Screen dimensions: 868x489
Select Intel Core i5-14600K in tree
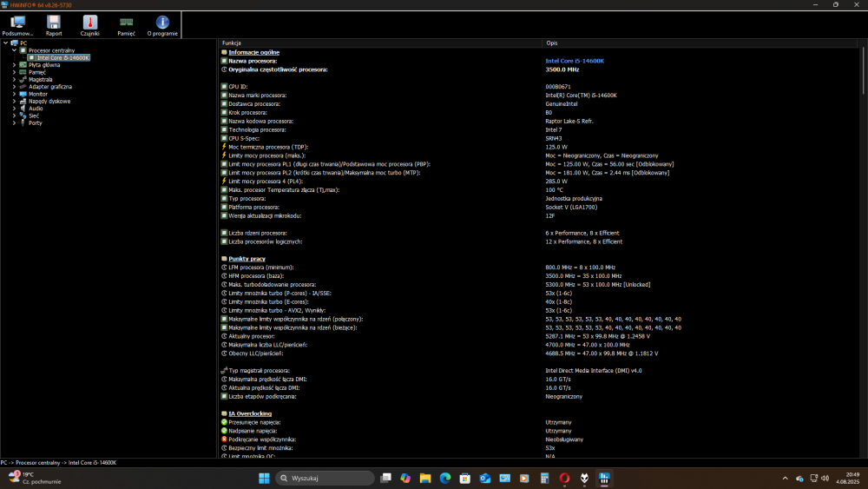pyautogui.click(x=62, y=58)
